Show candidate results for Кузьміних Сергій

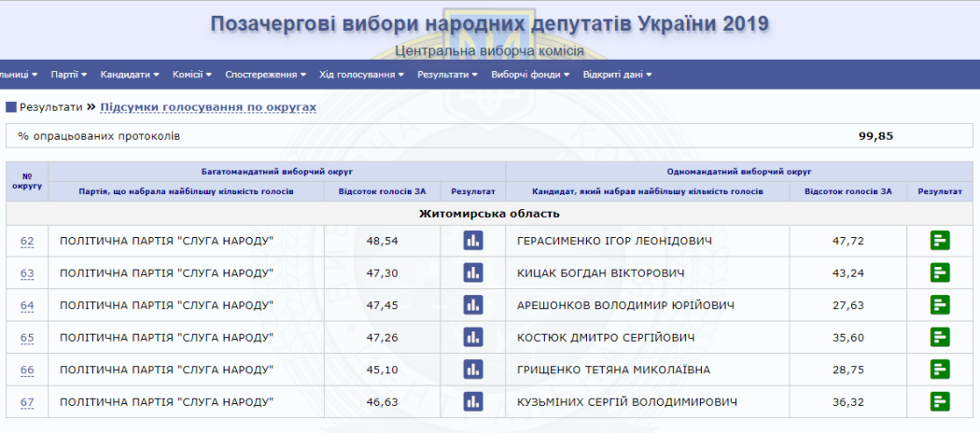coord(940,401)
